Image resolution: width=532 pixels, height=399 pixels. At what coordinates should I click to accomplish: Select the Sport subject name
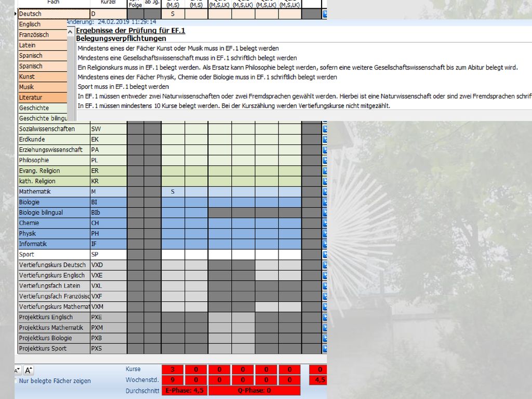[54, 255]
